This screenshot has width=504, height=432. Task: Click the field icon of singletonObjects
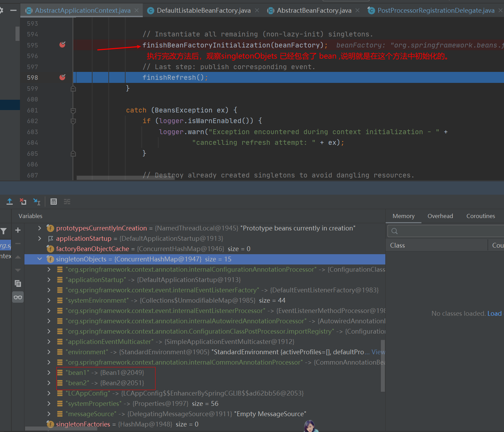50,259
